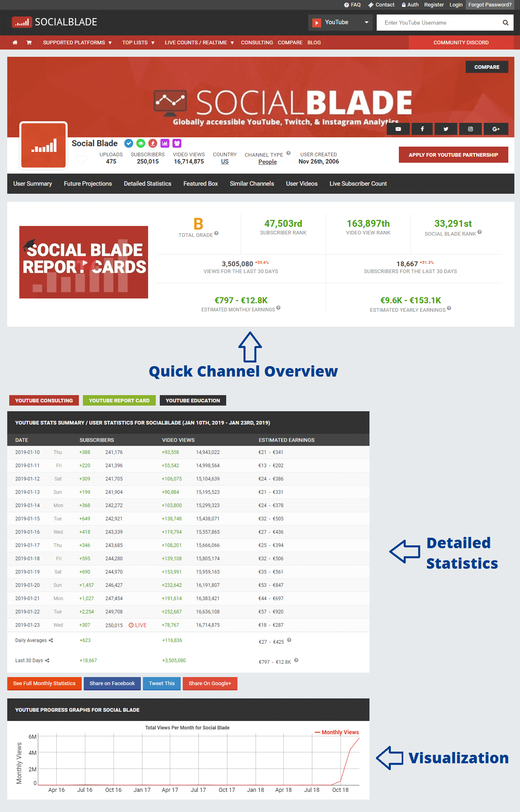Click Share on Facebook button
Screen dimensions: 520x812
[112, 684]
